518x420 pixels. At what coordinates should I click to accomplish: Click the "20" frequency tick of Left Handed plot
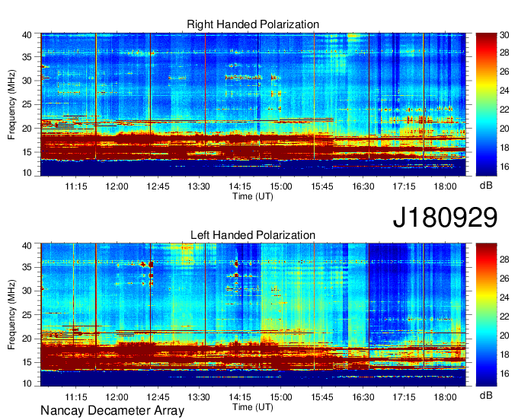click(x=27, y=339)
